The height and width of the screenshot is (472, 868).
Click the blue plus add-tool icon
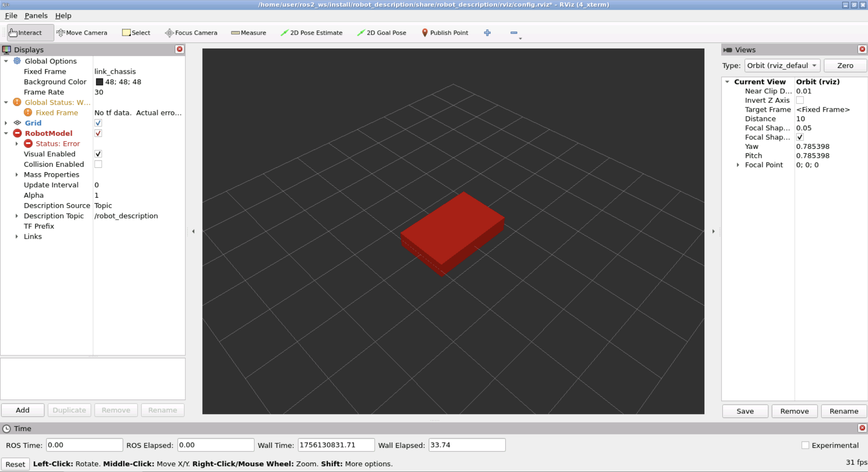click(487, 33)
